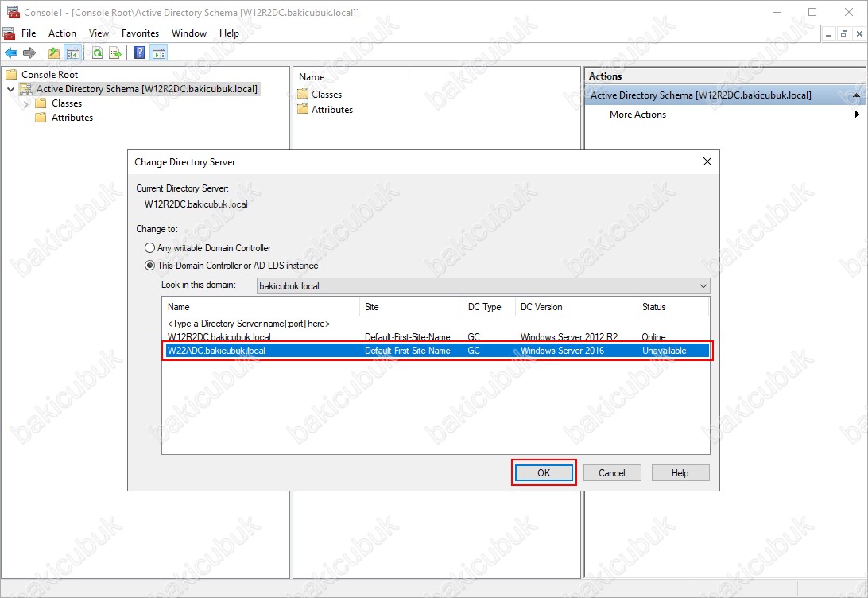
Task: Click the MMC toolbox icon beside File menu
Action: (x=9, y=33)
